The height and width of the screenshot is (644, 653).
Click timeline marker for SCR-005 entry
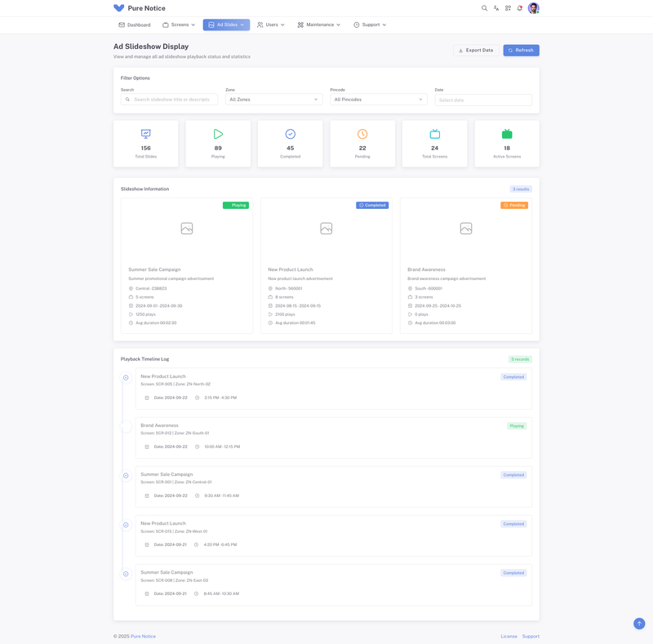pyautogui.click(x=126, y=378)
